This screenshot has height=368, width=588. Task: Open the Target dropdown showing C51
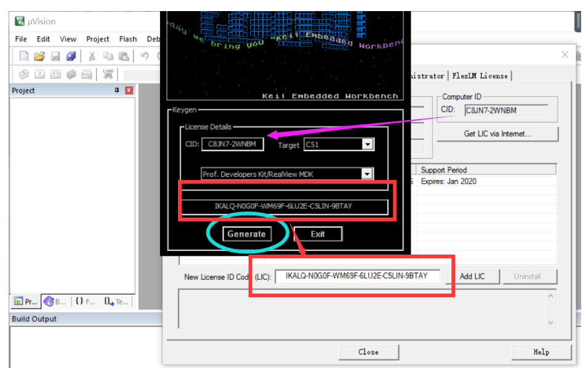[x=368, y=144]
